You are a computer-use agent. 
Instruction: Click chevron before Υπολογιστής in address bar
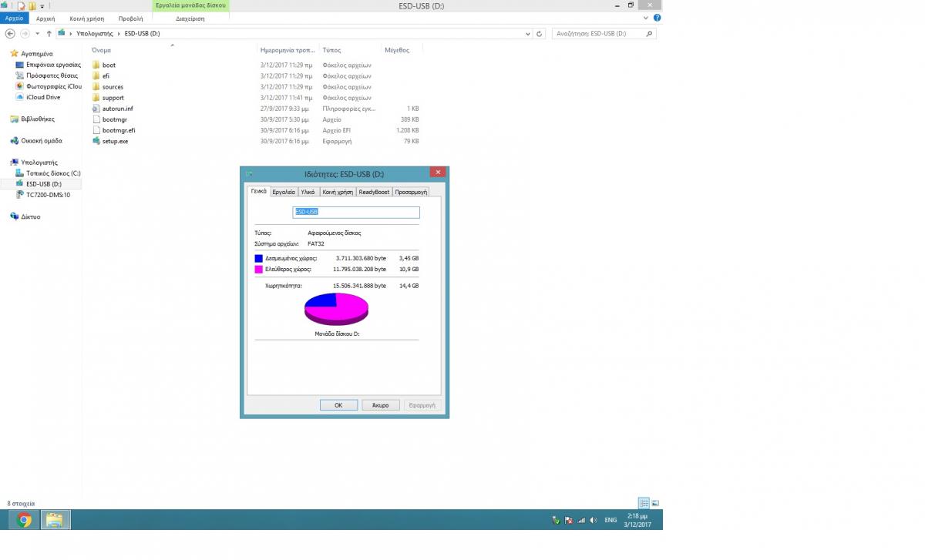tap(71, 34)
